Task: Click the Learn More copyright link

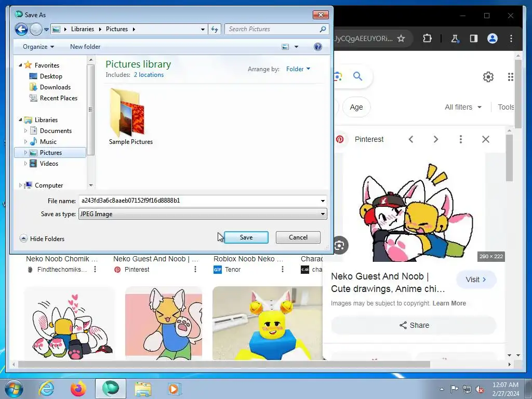Action: pyautogui.click(x=449, y=303)
